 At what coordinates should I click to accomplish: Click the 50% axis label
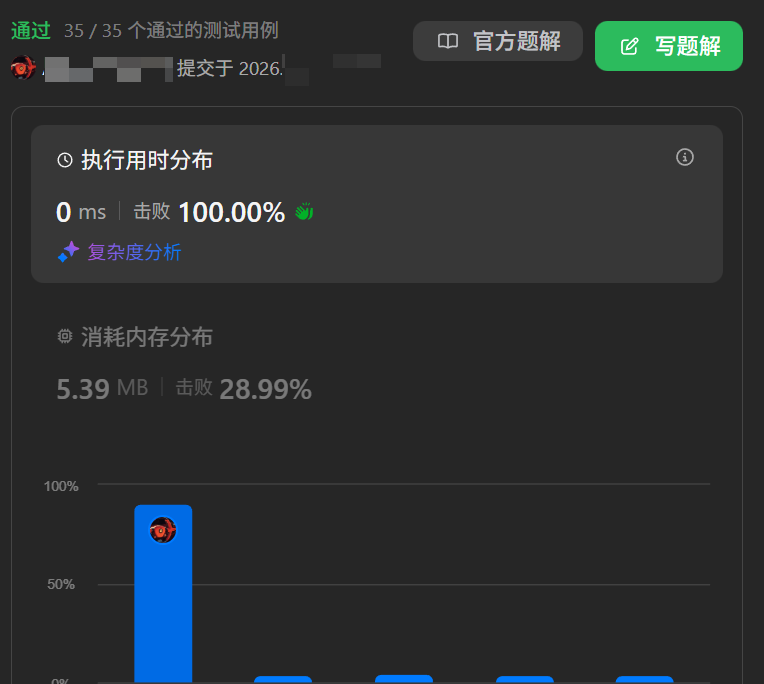pyautogui.click(x=61, y=584)
